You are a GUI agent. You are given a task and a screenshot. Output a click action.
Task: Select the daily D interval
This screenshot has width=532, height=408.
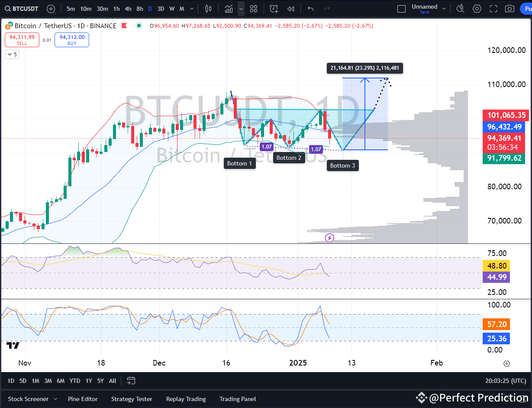point(150,9)
